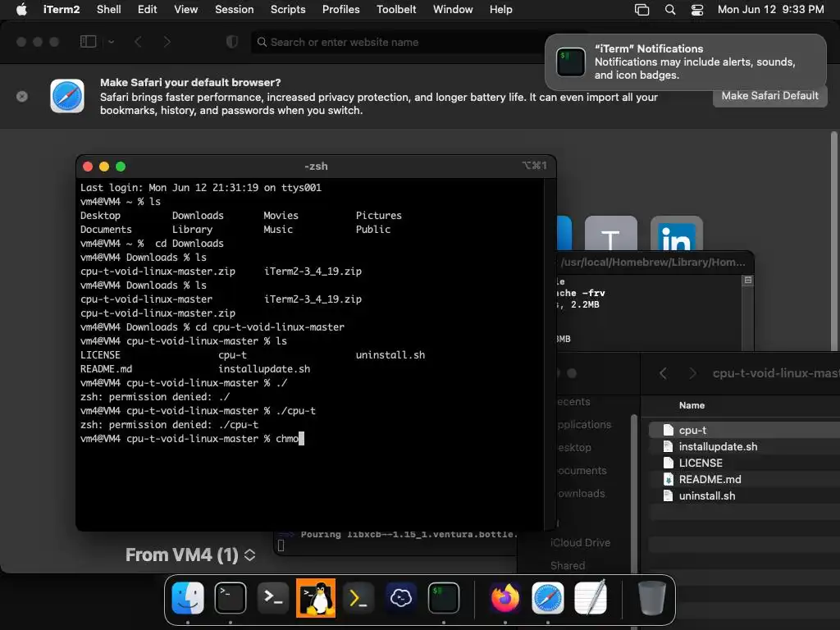This screenshot has height=630, width=840.
Task: Go back in the Finder window
Action: click(663, 373)
